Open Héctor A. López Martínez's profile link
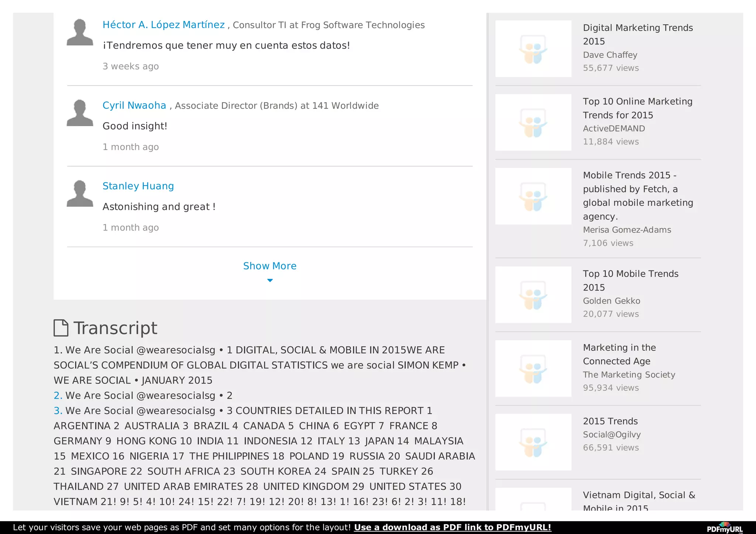The image size is (756, 534). point(164,25)
